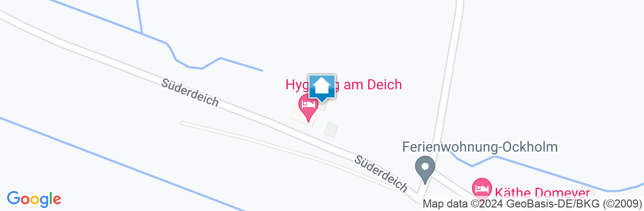
Task: Click the grey location pin for Ferienwohnung-Ockholm
Action: click(x=425, y=170)
